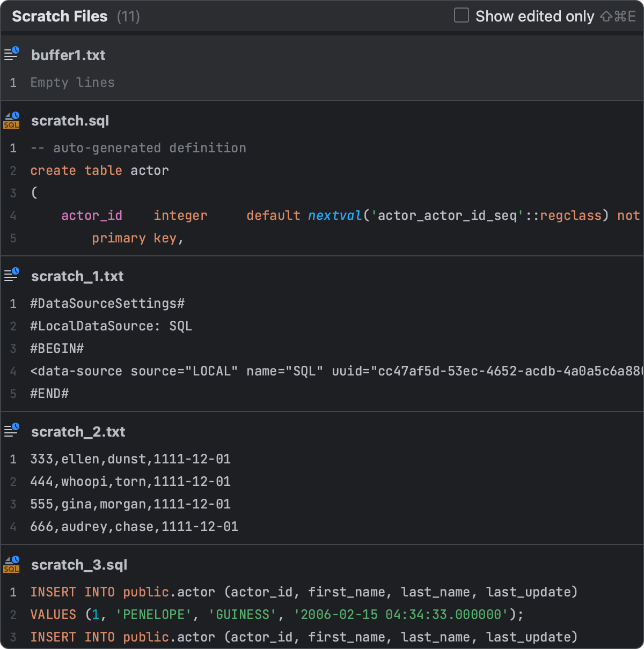The height and width of the screenshot is (649, 644).
Task: Click the VALUES line containing 'PENELOPE'
Action: (215, 614)
